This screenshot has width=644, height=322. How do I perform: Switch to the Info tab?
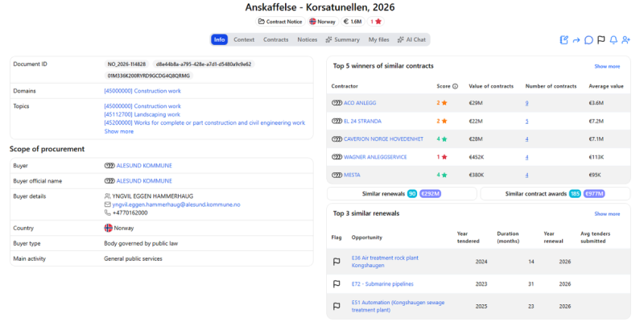pyautogui.click(x=219, y=39)
